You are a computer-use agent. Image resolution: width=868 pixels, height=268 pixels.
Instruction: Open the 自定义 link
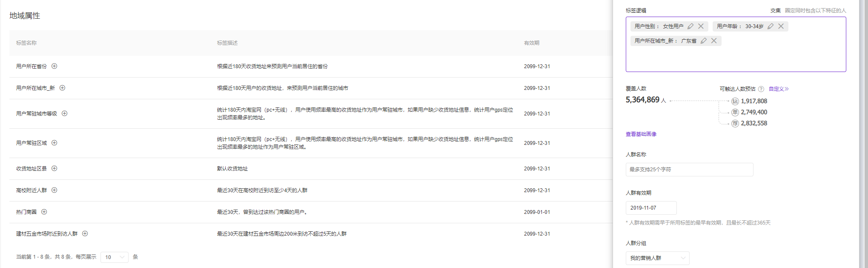pyautogui.click(x=779, y=89)
